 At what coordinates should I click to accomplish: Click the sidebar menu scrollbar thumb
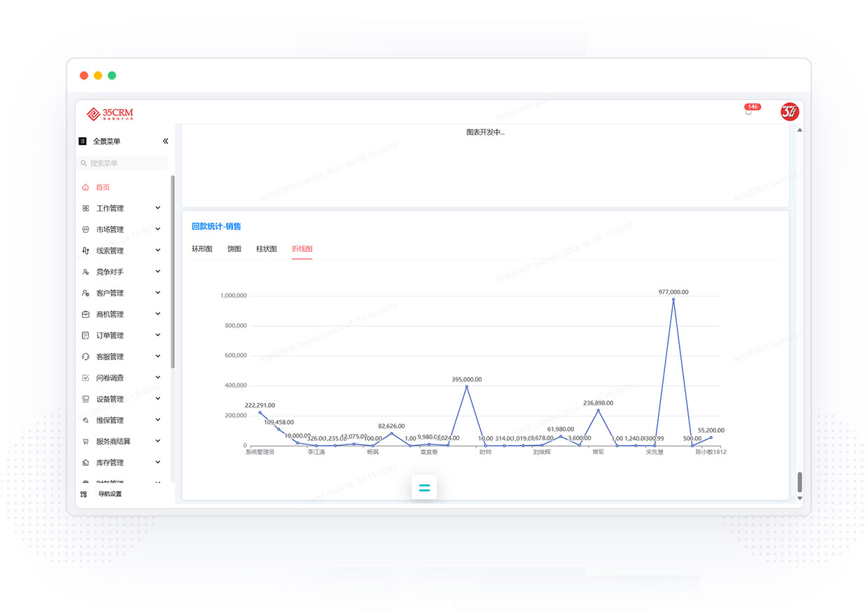[173, 271]
